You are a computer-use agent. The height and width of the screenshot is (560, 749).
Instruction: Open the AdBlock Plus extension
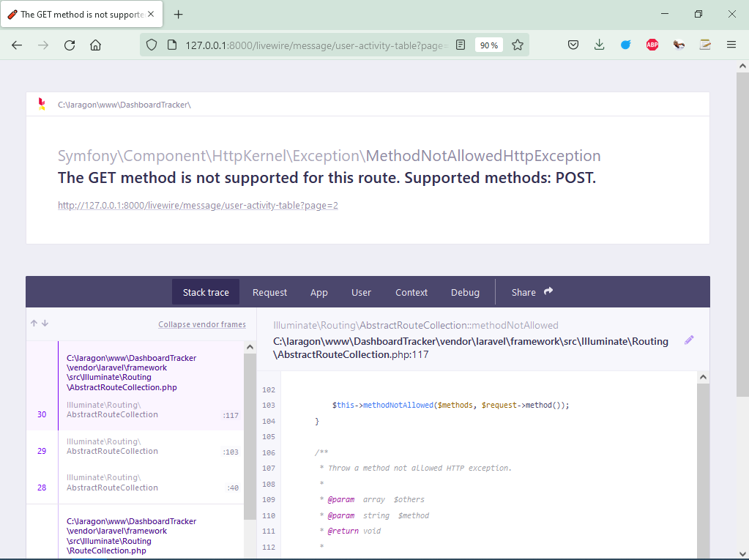(652, 45)
